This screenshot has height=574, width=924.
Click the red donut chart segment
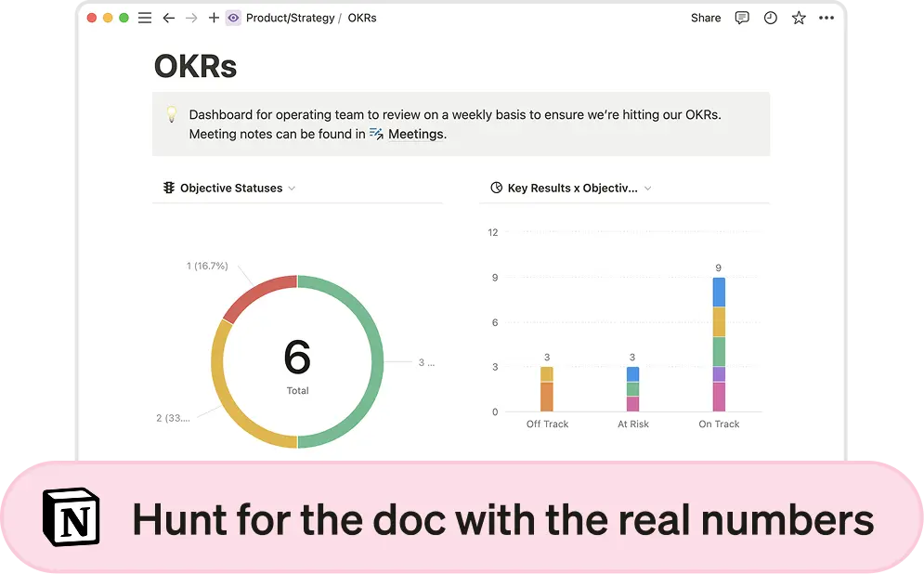pos(257,294)
